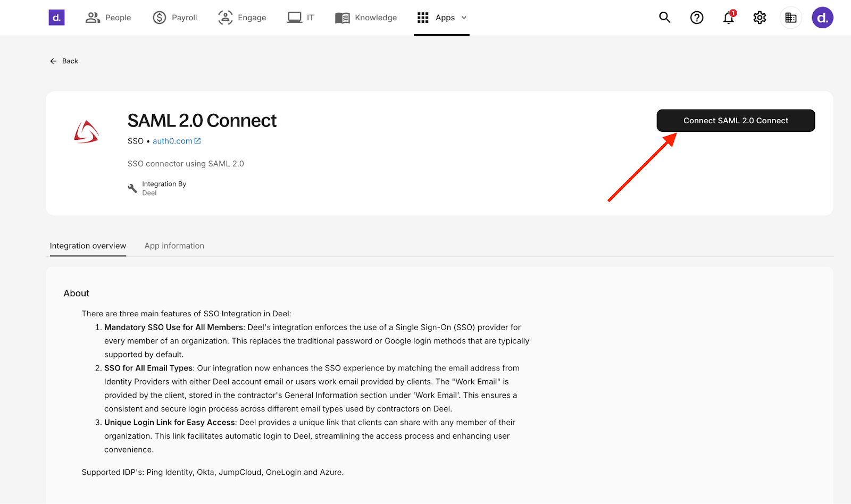Click the Apps grid icon

click(423, 18)
